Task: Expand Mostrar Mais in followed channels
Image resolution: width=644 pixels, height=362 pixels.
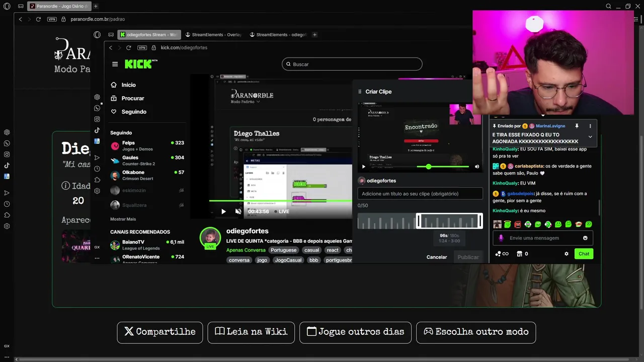Action: [123, 219]
